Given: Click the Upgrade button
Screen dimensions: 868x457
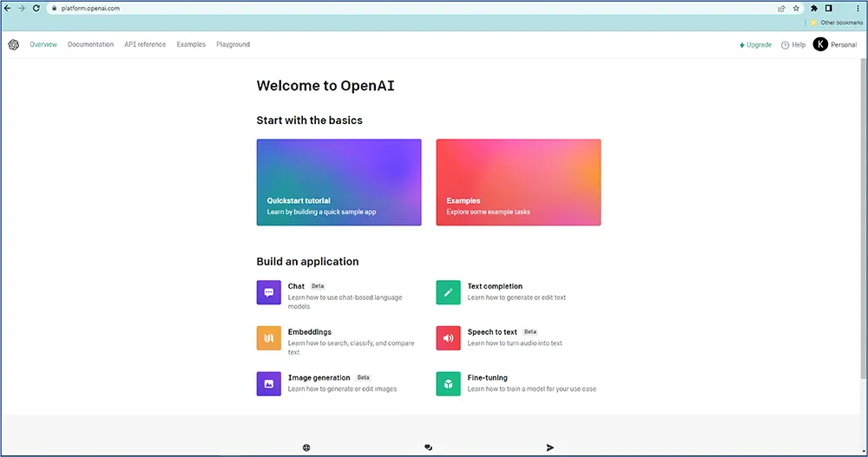Looking at the screenshot, I should (x=755, y=45).
